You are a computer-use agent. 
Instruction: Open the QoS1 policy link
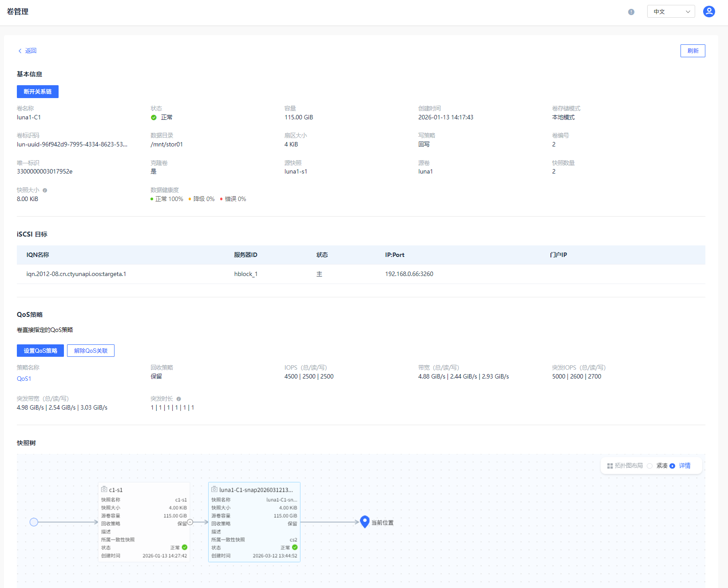click(24, 379)
